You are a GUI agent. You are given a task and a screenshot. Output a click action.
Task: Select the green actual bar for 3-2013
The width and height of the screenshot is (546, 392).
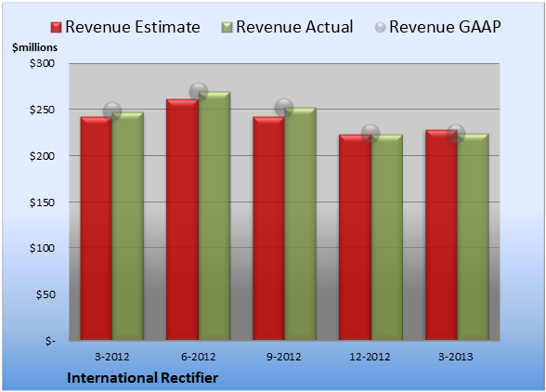click(473, 237)
